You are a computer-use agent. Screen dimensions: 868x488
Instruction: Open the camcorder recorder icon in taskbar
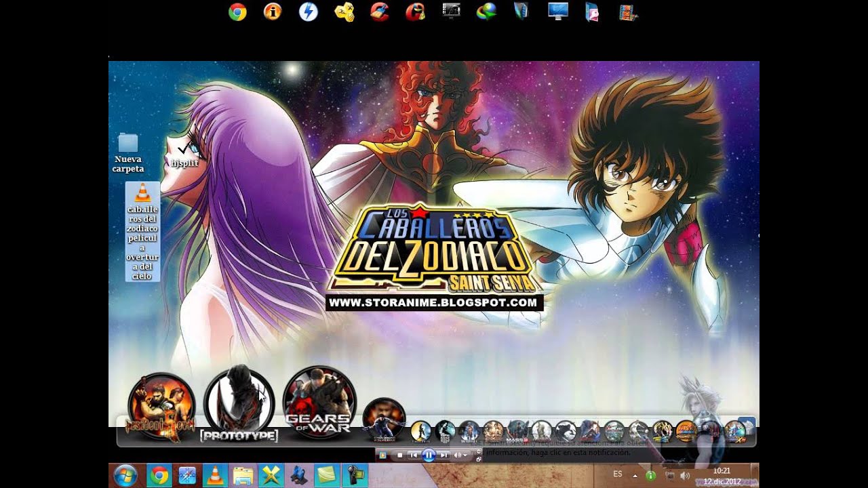[x=353, y=476]
